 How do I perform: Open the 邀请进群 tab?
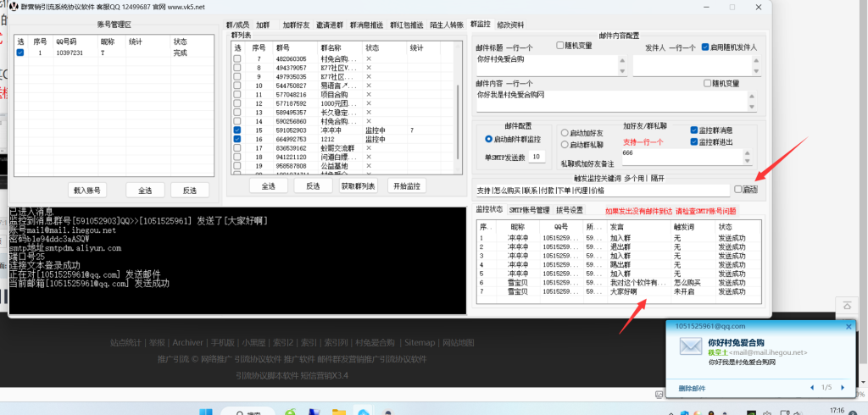click(x=331, y=25)
